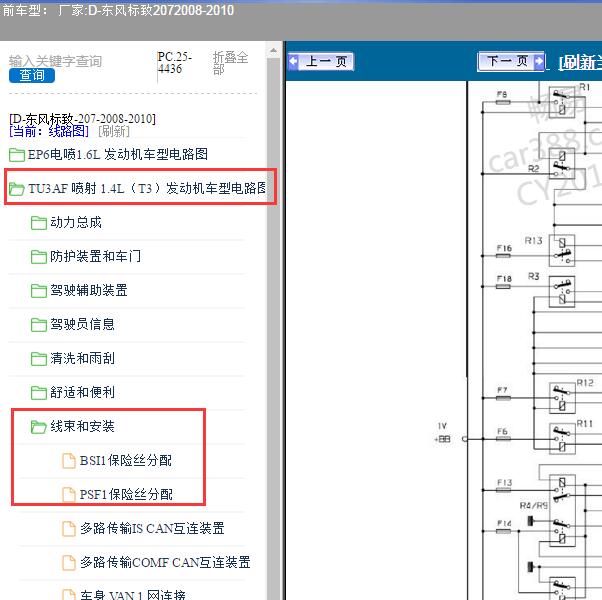This screenshot has height=600, width=602.
Task: Click relay R3 symbol in the diagram
Action: click(562, 291)
